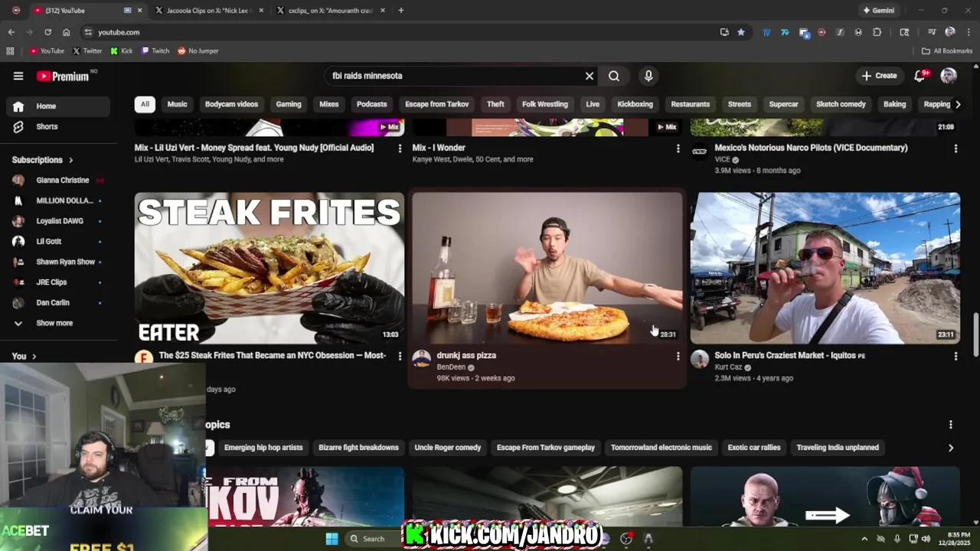
Task: Click the browser home button
Action: point(67,32)
